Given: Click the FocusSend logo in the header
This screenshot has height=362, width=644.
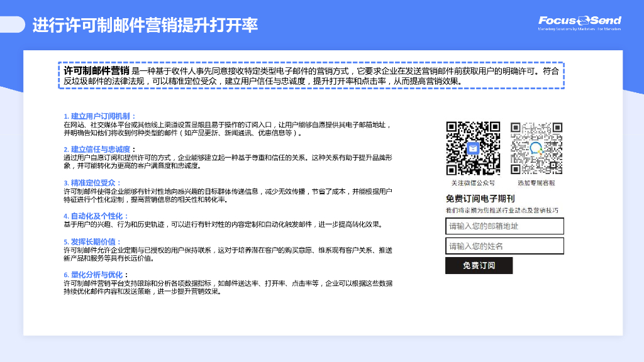Looking at the screenshot, I should coord(579,23).
